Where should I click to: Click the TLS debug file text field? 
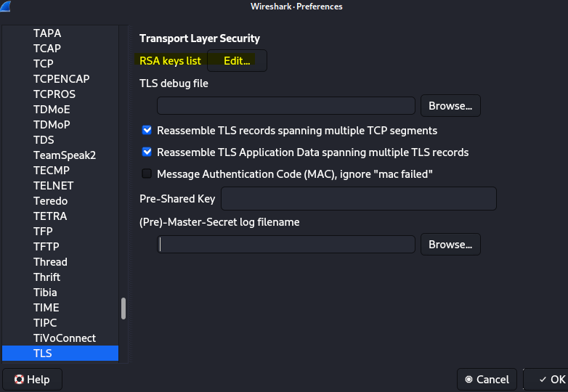coord(285,106)
